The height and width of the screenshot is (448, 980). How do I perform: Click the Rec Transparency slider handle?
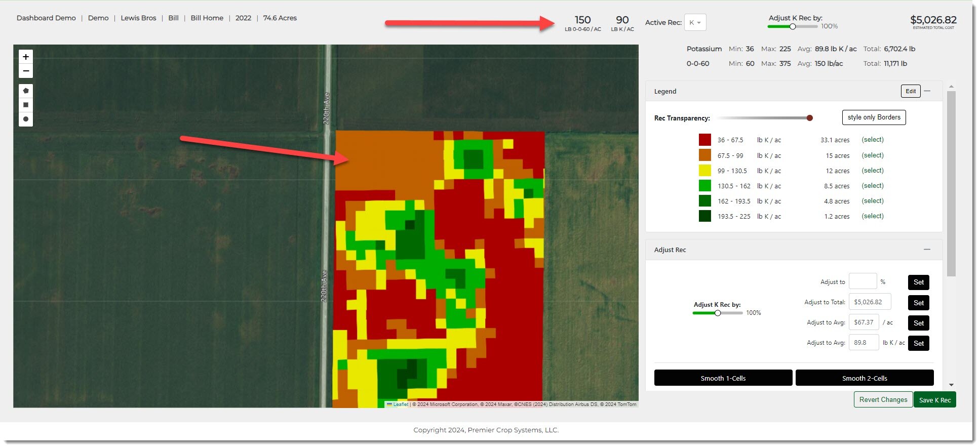pos(809,118)
